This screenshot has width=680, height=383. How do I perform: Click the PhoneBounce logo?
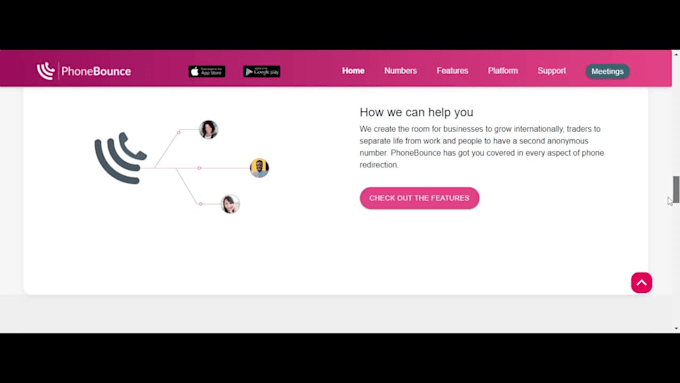point(84,71)
